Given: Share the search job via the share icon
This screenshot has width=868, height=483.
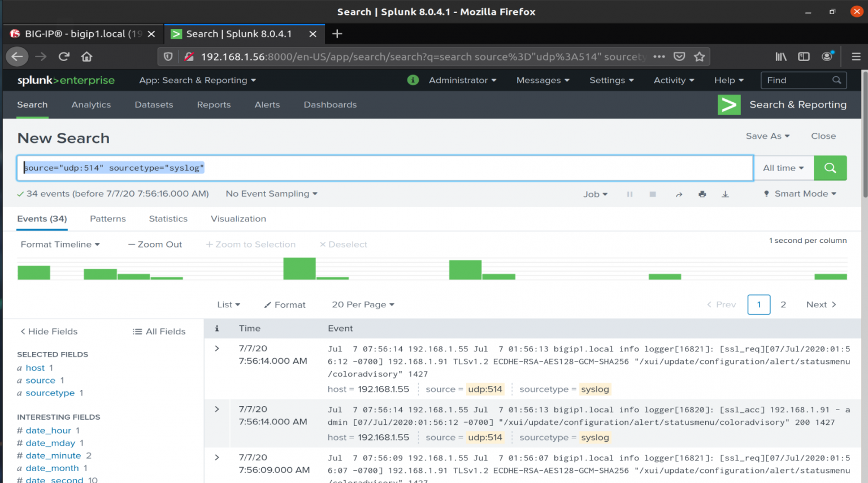Looking at the screenshot, I should (x=679, y=194).
